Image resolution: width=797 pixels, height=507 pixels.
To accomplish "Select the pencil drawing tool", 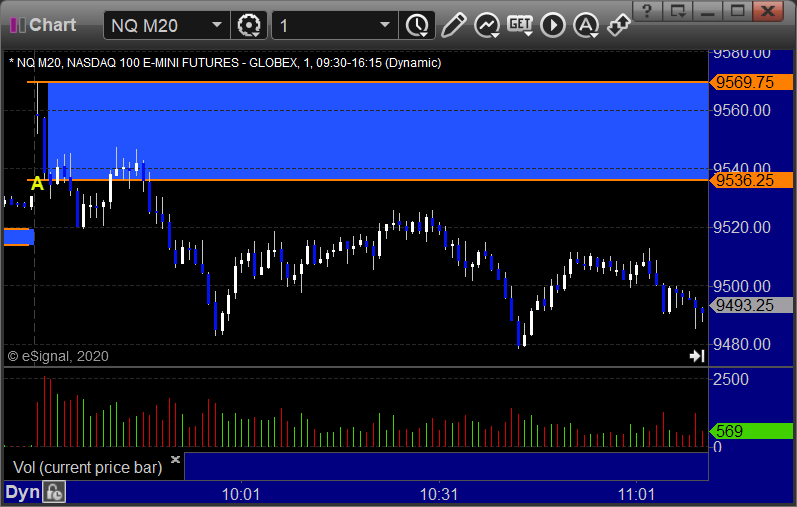I will tap(453, 25).
